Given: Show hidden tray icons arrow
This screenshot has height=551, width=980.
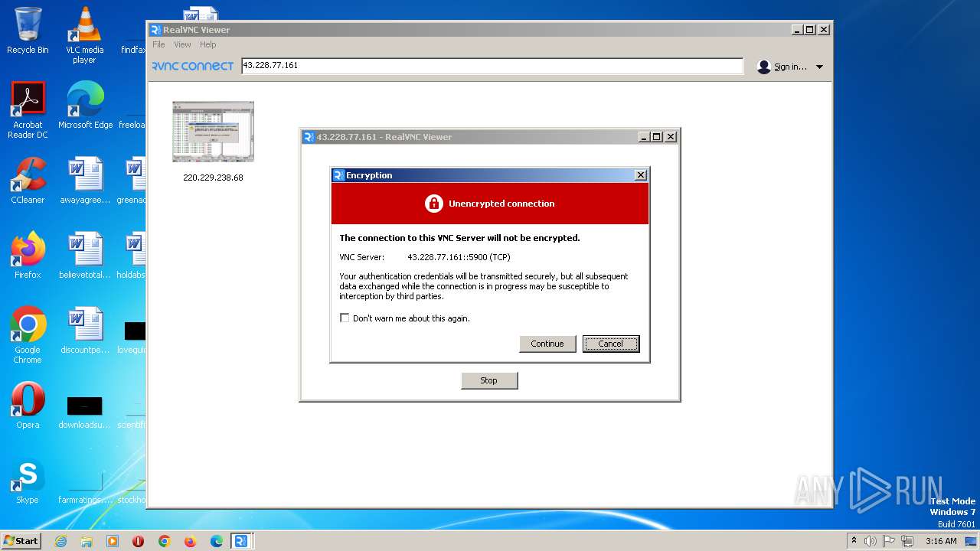Looking at the screenshot, I should [854, 541].
